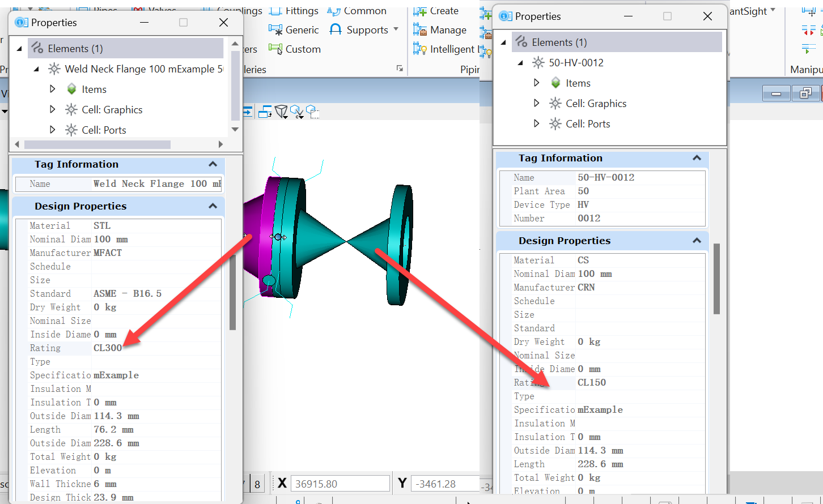This screenshot has width=823, height=504.
Task: Select the Custom component tool
Action: click(x=295, y=49)
